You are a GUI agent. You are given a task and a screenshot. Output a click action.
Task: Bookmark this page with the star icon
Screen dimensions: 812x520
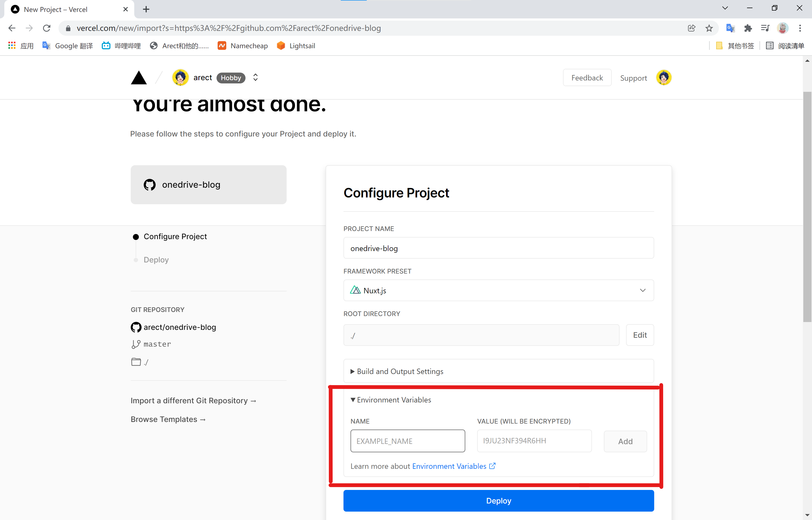(709, 28)
